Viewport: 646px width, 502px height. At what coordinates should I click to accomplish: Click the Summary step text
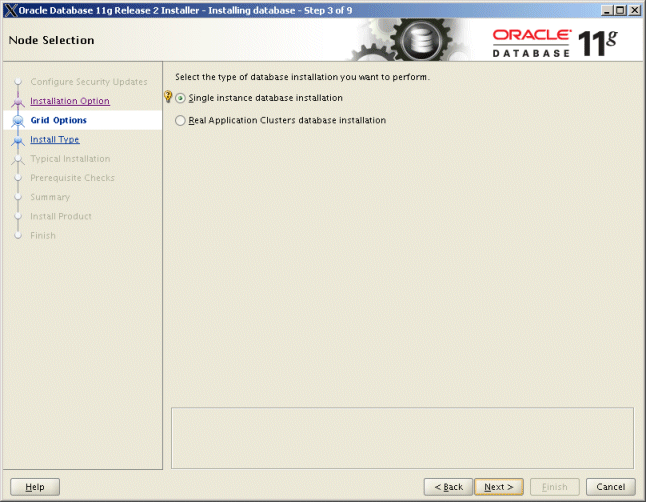coord(50,197)
